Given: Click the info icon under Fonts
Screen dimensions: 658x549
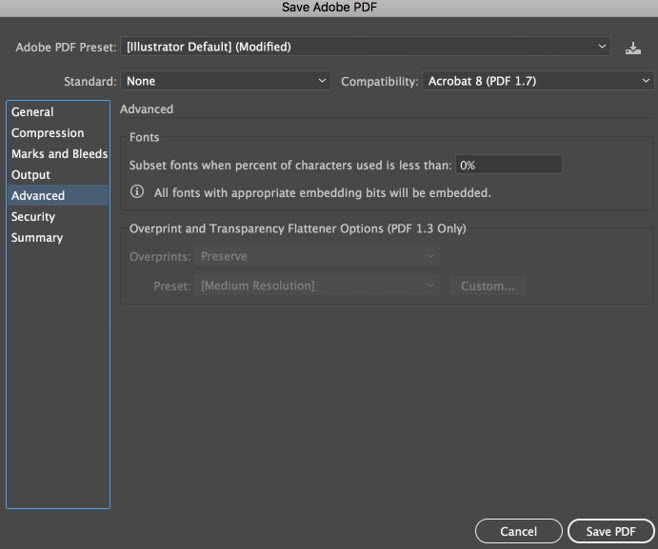Looking at the screenshot, I should point(138,192).
